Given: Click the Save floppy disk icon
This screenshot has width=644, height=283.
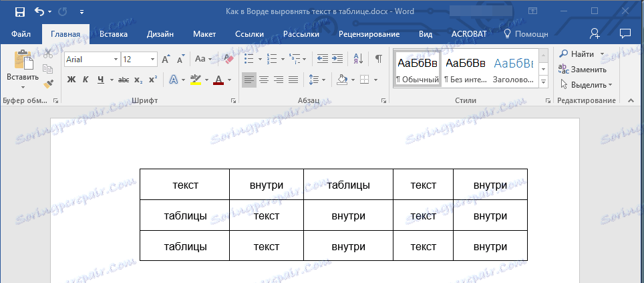Looking at the screenshot, I should pyautogui.click(x=20, y=12).
